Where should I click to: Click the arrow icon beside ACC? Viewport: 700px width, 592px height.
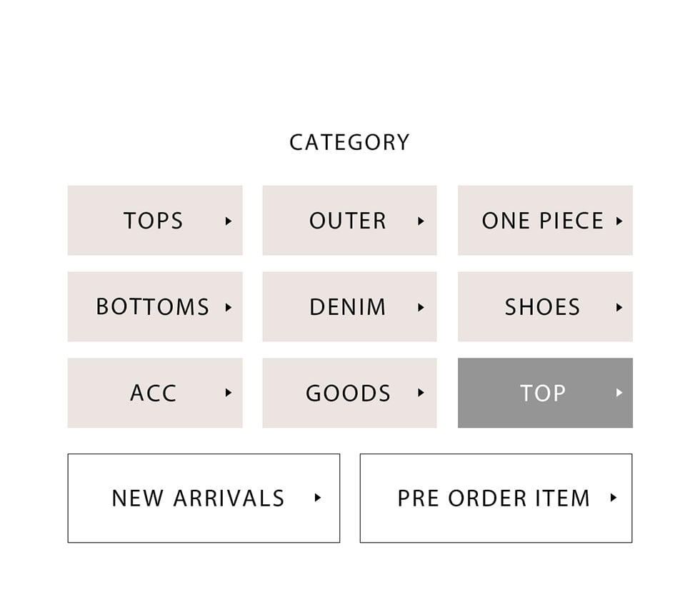[x=229, y=393]
